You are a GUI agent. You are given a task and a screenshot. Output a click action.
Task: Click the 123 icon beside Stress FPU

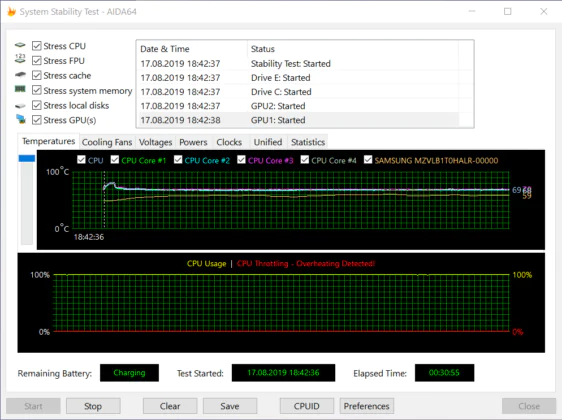[20, 59]
